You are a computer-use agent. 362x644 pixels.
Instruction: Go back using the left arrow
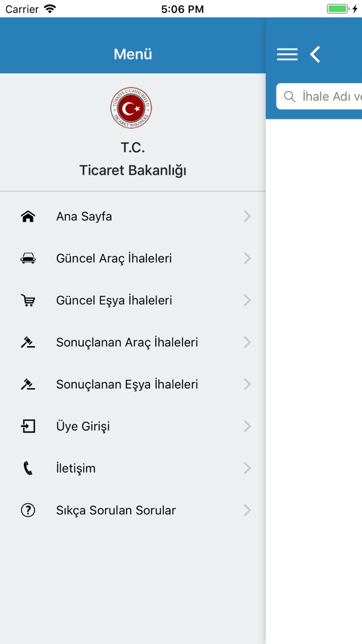tap(315, 54)
